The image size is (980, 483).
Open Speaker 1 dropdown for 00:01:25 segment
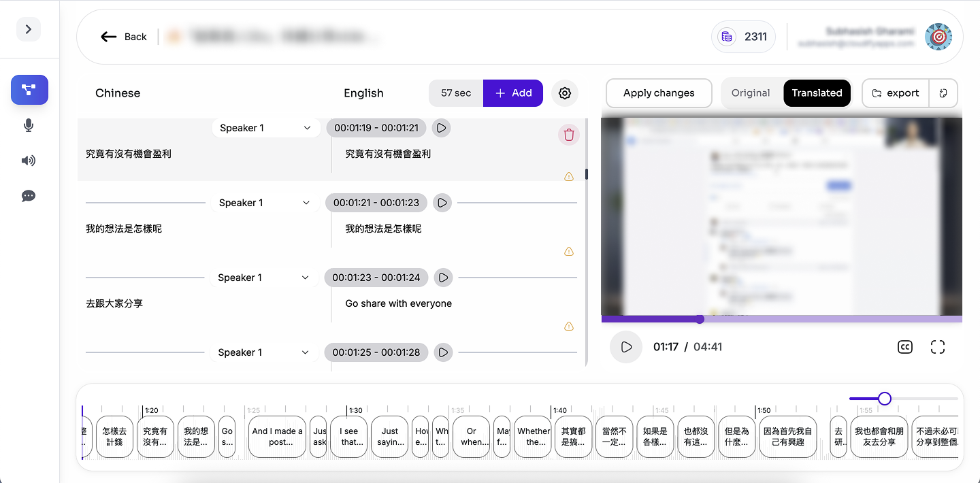coord(264,352)
